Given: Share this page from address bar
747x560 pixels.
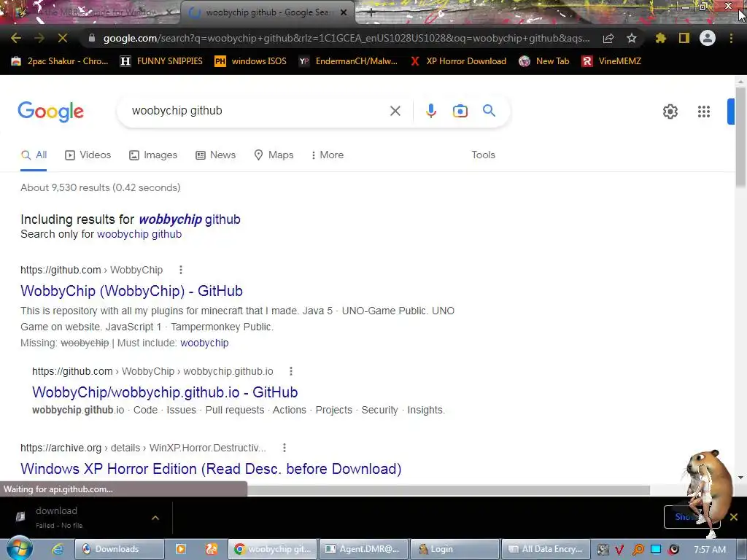Looking at the screenshot, I should tap(608, 39).
